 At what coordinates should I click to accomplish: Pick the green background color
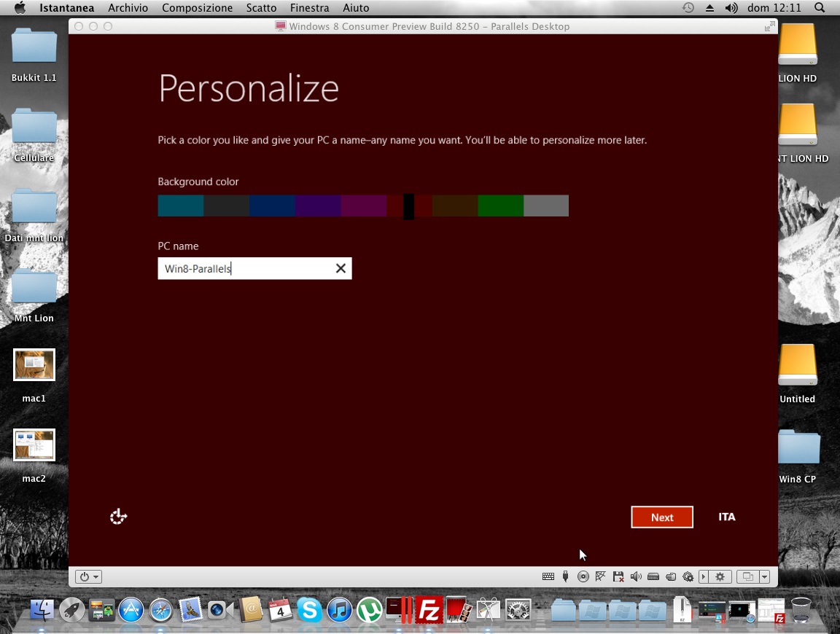[x=500, y=206]
